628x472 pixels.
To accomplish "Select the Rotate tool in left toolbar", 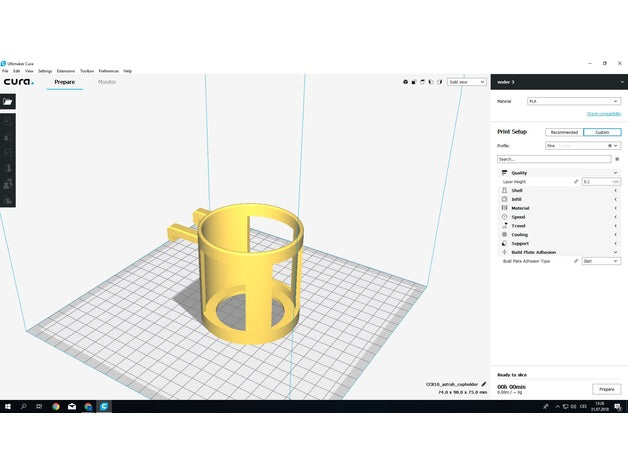I will click(x=8, y=153).
